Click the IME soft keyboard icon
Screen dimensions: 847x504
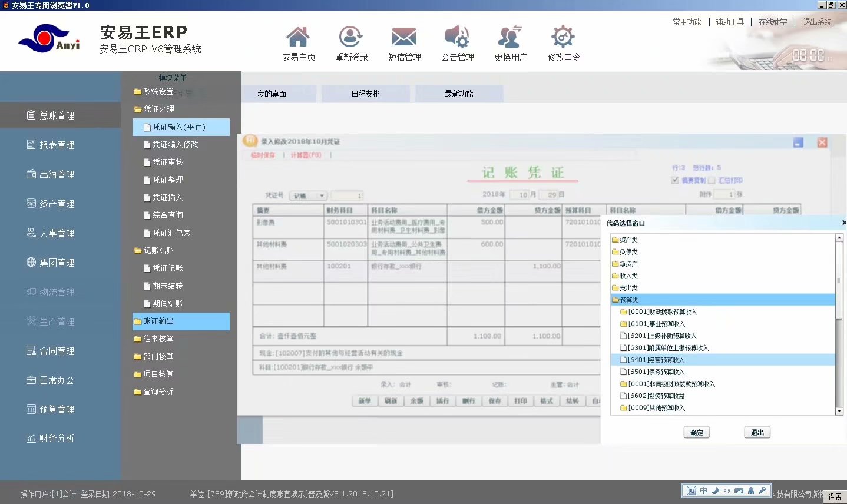pyautogui.click(x=739, y=490)
